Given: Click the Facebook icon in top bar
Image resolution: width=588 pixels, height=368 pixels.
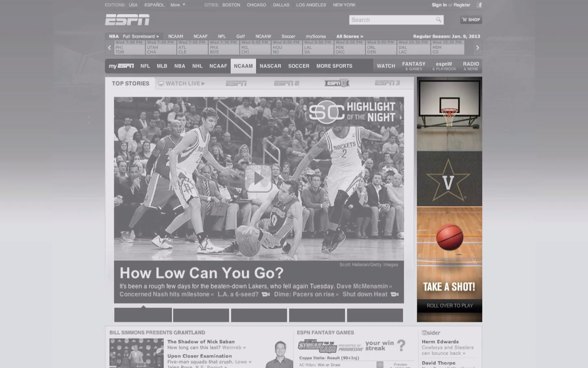Looking at the screenshot, I should (x=479, y=5).
